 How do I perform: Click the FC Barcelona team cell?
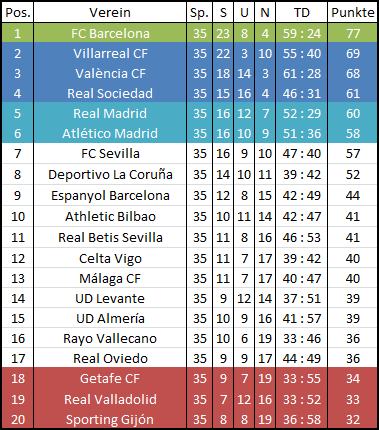point(110,33)
